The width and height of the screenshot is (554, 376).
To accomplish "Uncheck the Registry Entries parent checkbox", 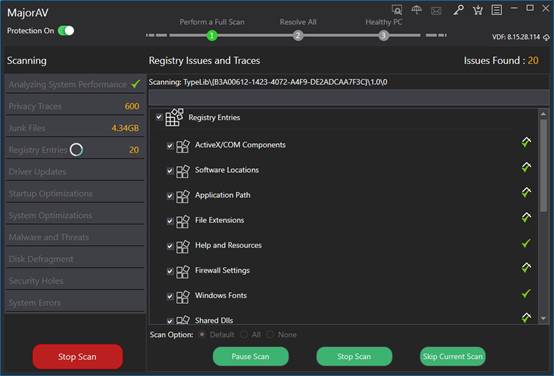I will pos(159,117).
